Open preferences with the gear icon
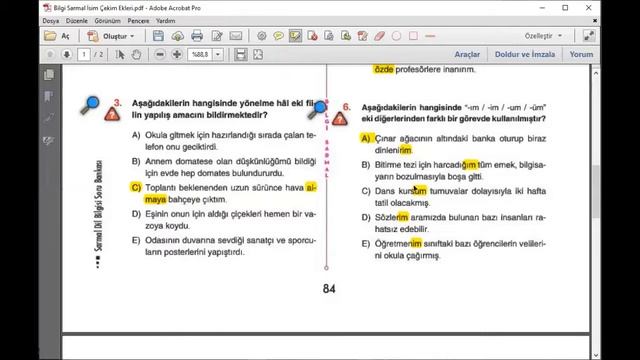The width and height of the screenshot is (640, 360). click(x=262, y=36)
